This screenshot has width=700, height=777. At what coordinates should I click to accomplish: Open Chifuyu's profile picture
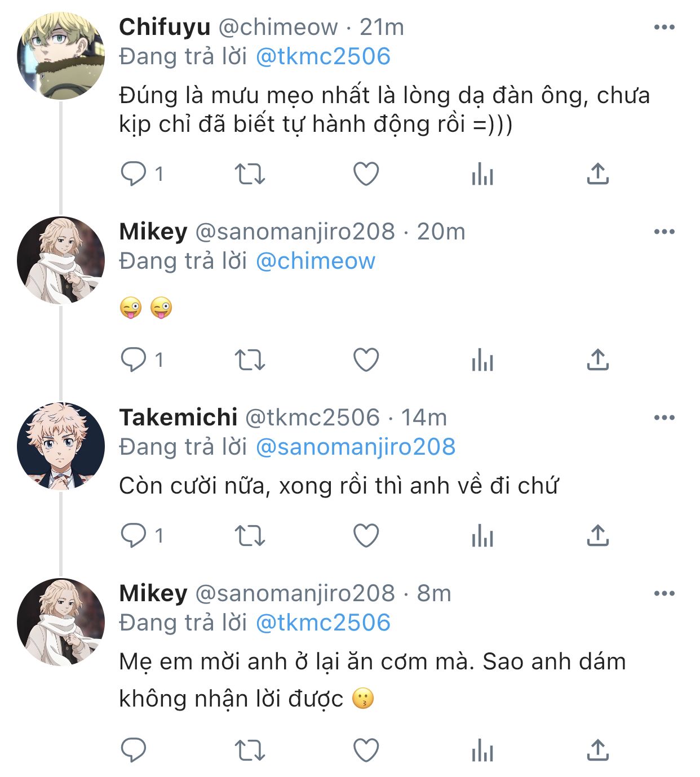[61, 55]
